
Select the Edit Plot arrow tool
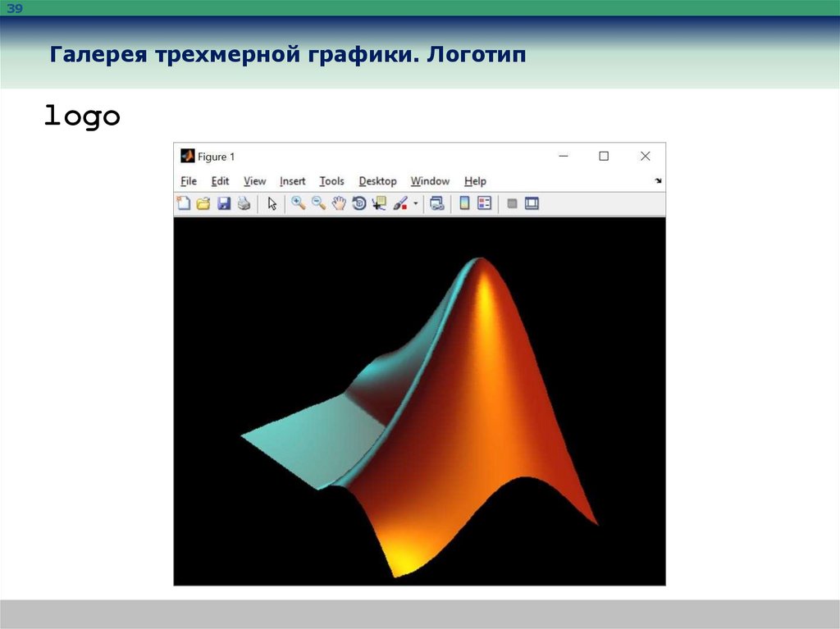[x=272, y=203]
